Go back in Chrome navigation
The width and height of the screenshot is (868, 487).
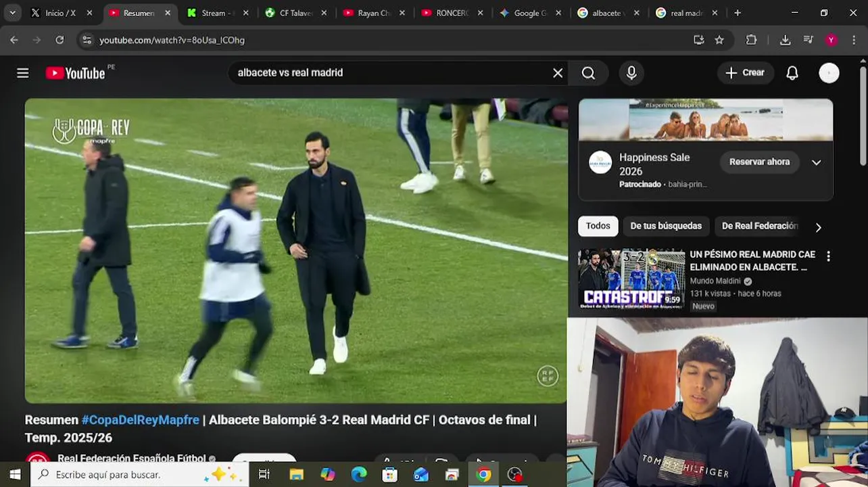coord(14,40)
